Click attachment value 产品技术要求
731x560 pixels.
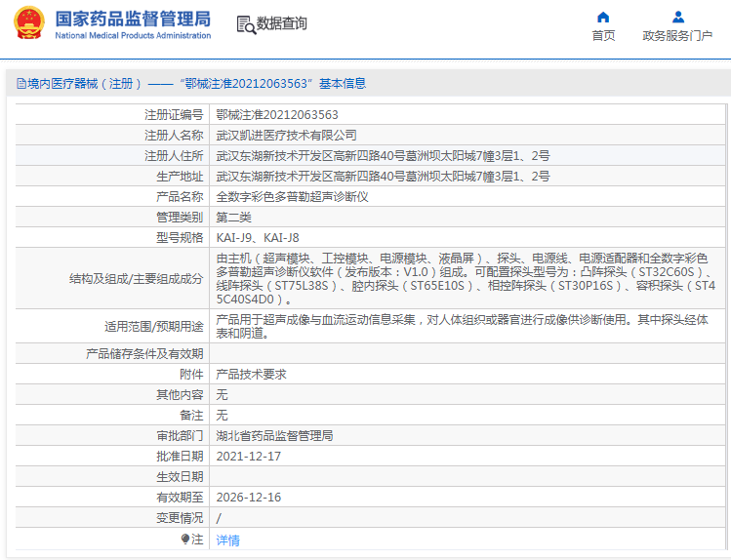(251, 374)
